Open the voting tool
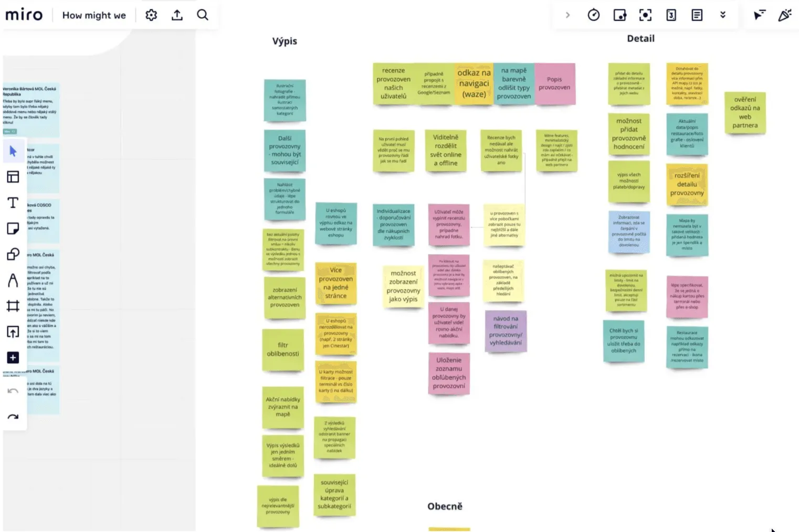This screenshot has height=532, width=799. 671,15
